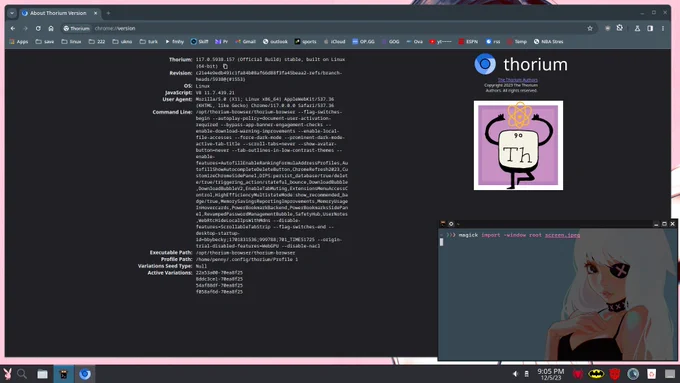Switch to Thorium browser in taskbar
This screenshot has width=680, height=383.
tap(85, 374)
